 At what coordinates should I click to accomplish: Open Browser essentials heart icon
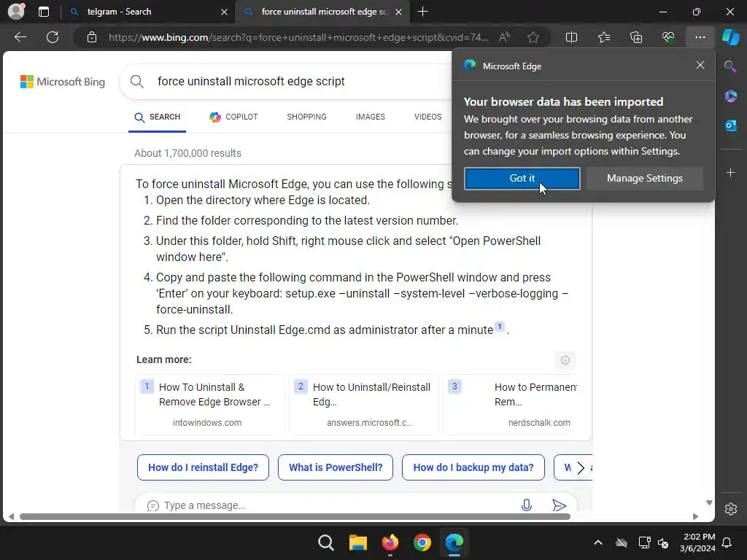(668, 37)
